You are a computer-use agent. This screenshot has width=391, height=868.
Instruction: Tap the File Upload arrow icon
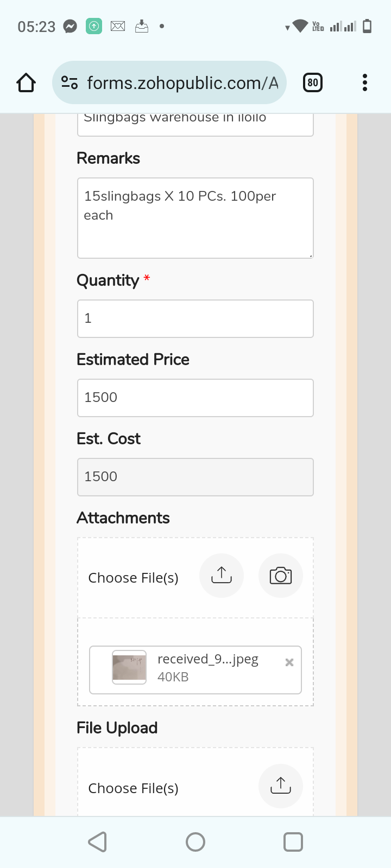(x=280, y=786)
